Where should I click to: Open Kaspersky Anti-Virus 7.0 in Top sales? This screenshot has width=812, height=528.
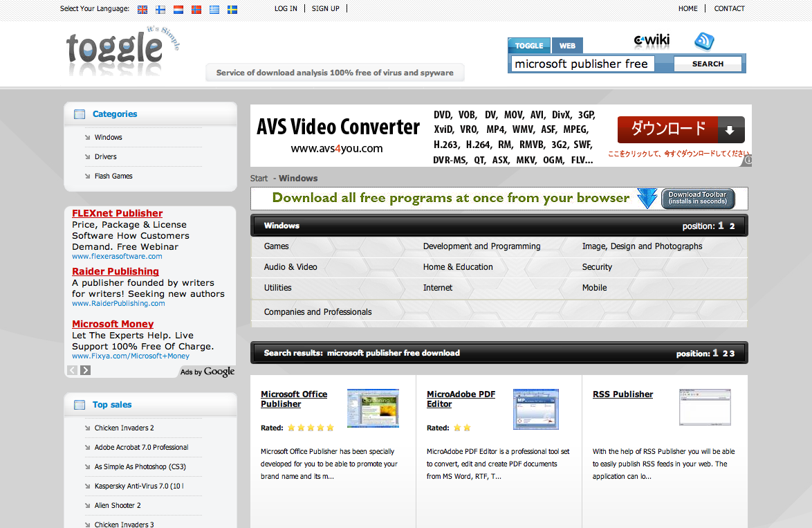pyautogui.click(x=139, y=486)
